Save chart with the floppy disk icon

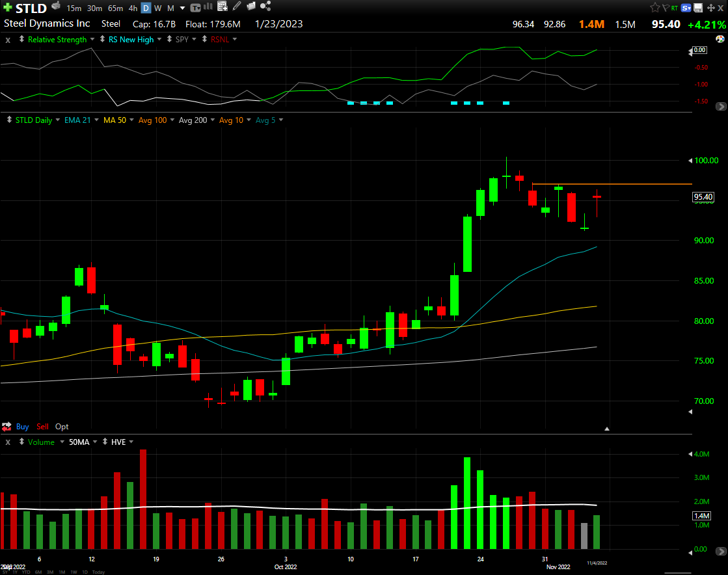[x=698, y=8]
